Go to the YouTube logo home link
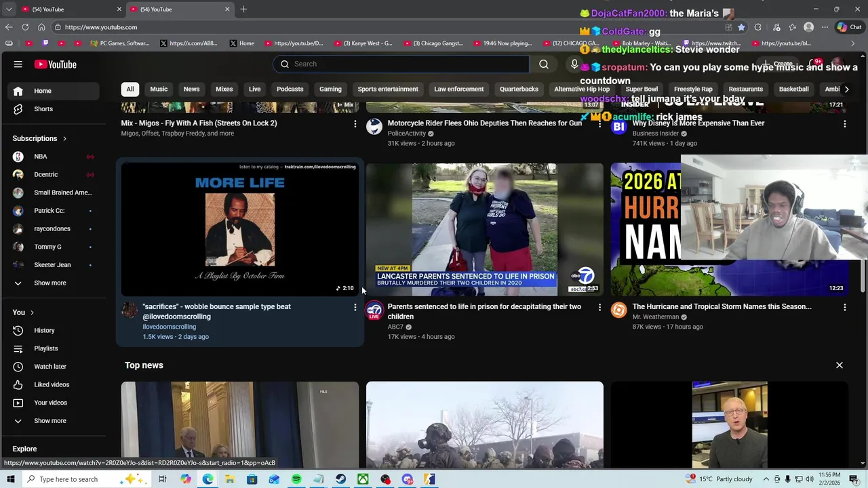The width and height of the screenshot is (868, 488). (x=56, y=64)
